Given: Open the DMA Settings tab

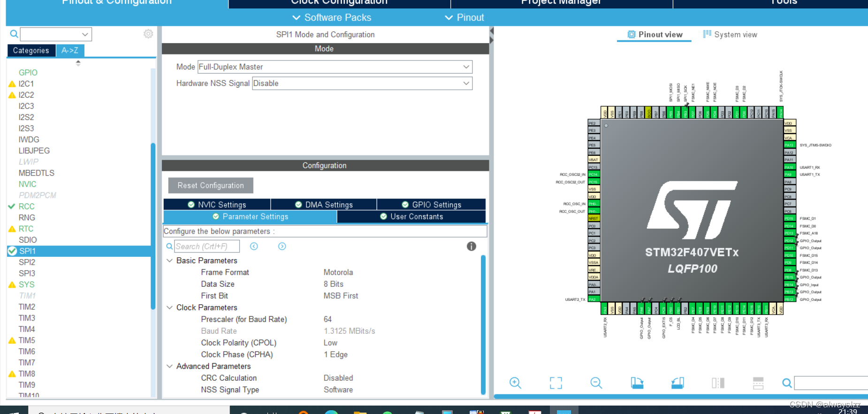Looking at the screenshot, I should 324,205.
